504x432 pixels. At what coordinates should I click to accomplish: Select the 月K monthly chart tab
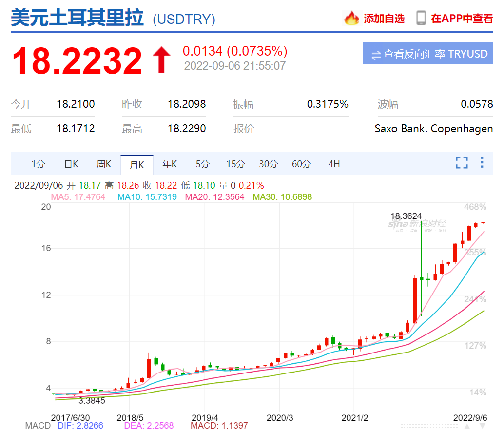pos(137,164)
